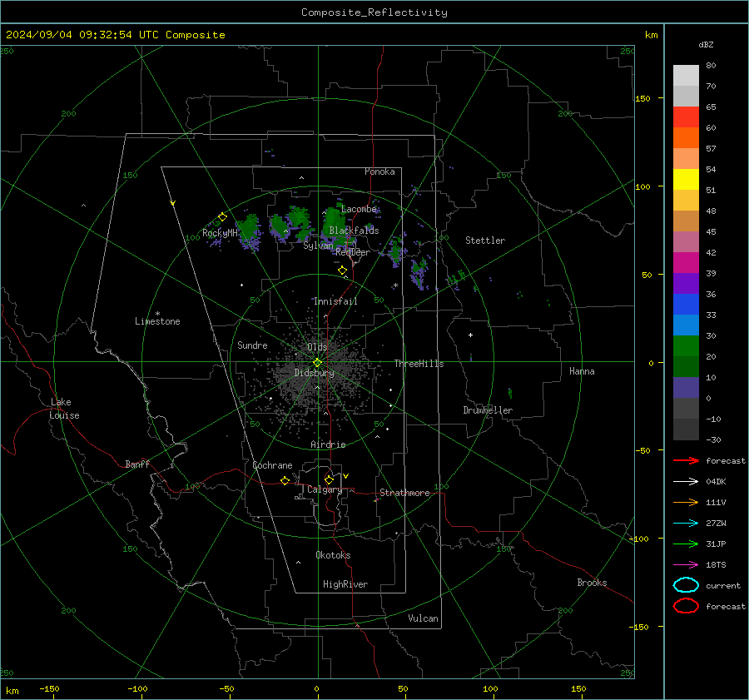
Task: Click the magenta 18TS arrow icon
Action: tap(686, 565)
